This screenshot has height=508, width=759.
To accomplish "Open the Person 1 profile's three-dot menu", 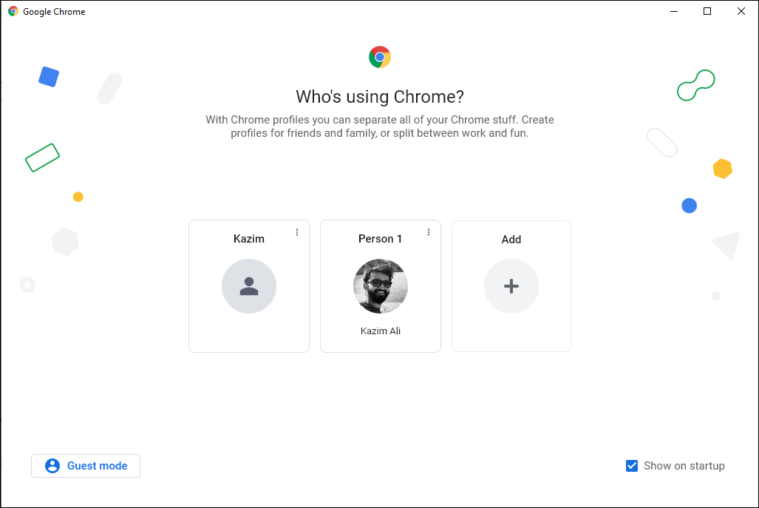I will [x=428, y=232].
